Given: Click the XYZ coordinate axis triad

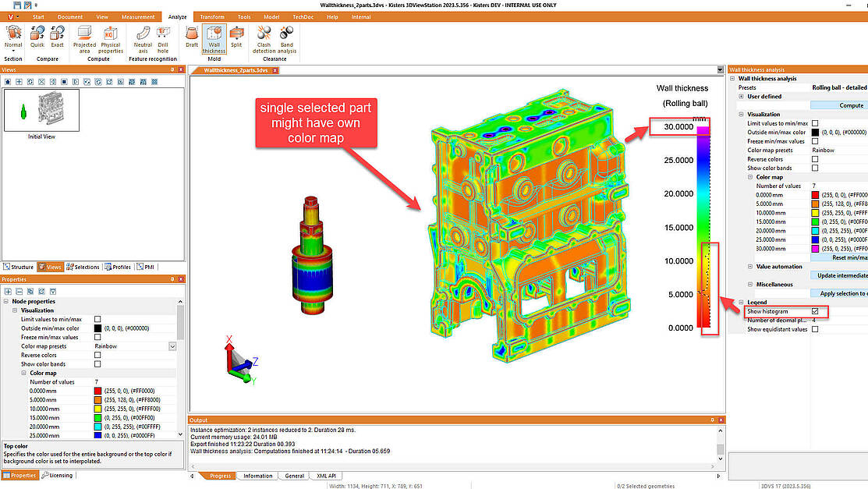Looking at the screenshot, I should pyautogui.click(x=240, y=360).
